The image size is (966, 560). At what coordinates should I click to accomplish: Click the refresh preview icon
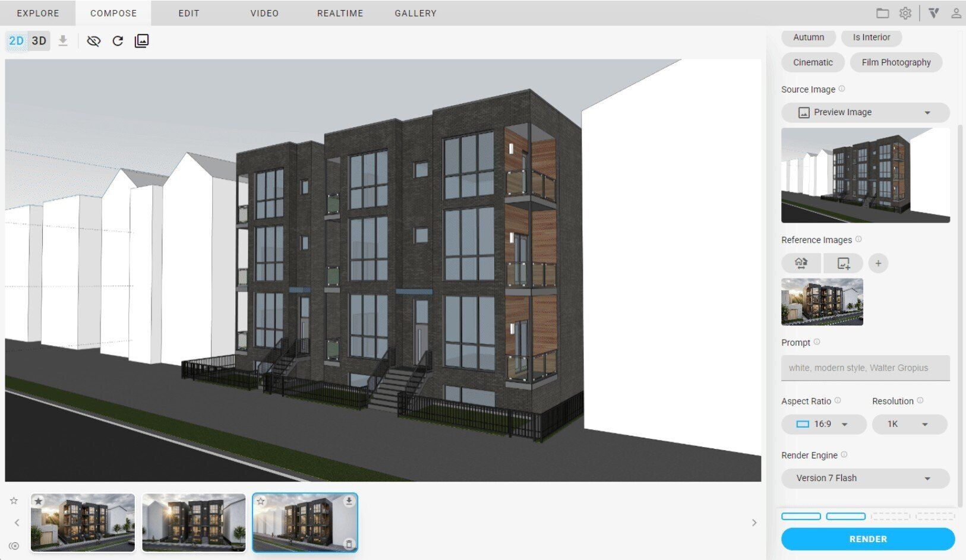tap(118, 41)
